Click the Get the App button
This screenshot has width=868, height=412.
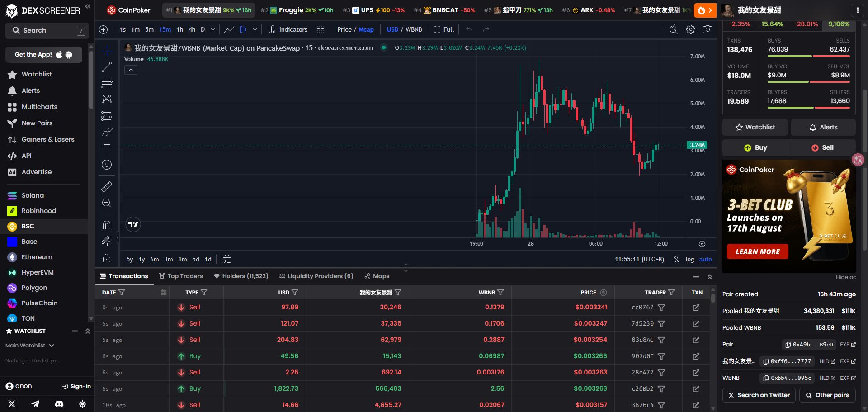(x=44, y=55)
